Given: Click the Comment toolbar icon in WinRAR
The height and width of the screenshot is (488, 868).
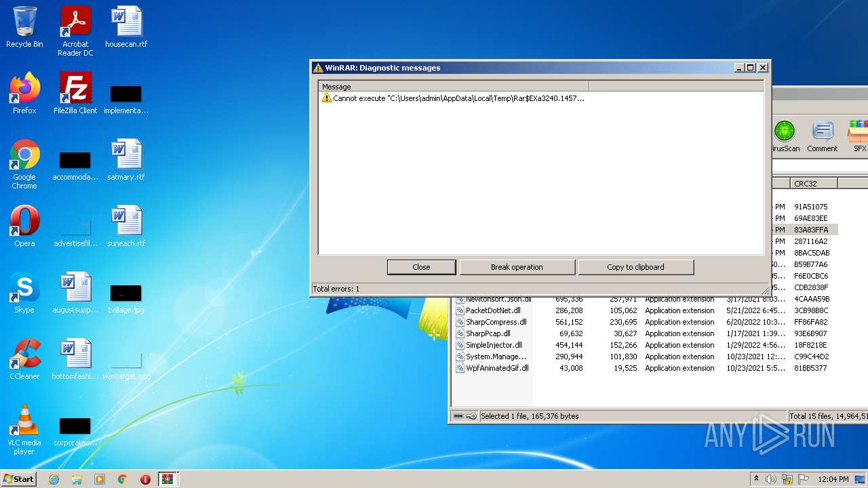Looking at the screenshot, I should (x=823, y=136).
